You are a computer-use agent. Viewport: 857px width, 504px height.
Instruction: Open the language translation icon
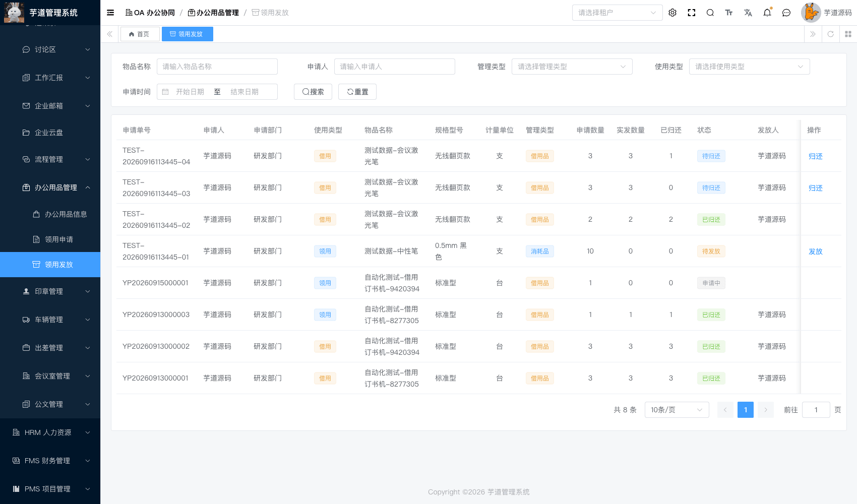click(748, 13)
